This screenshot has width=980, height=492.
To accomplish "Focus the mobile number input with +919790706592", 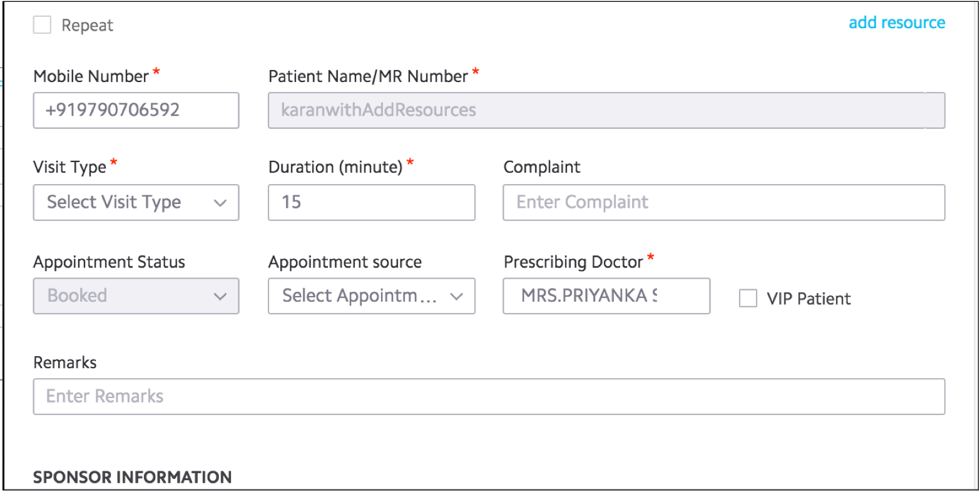I will point(136,111).
